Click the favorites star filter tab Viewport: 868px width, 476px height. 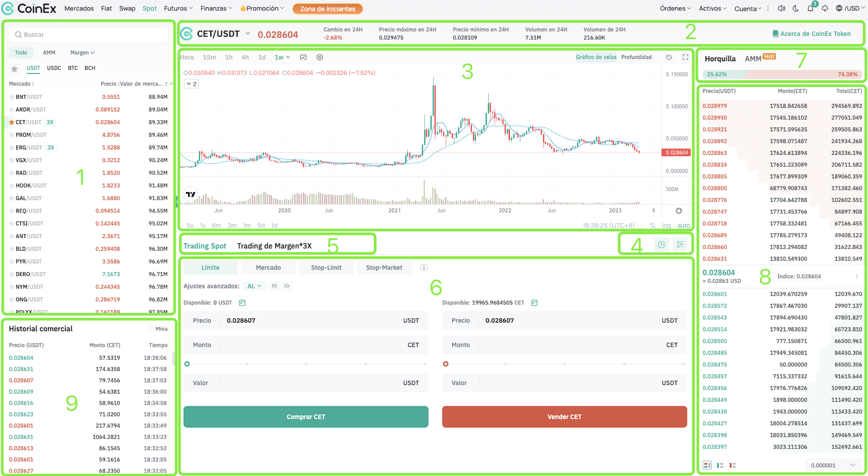pos(14,69)
